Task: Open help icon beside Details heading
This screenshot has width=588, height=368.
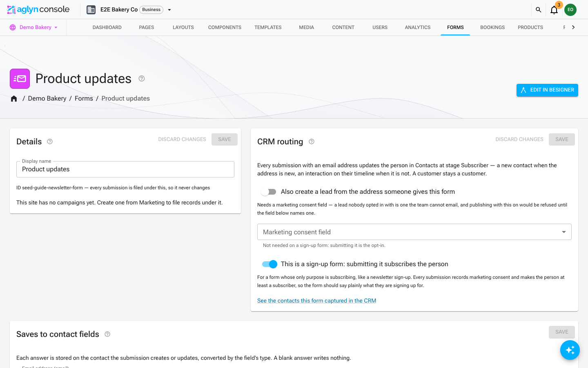Action: pyautogui.click(x=50, y=141)
